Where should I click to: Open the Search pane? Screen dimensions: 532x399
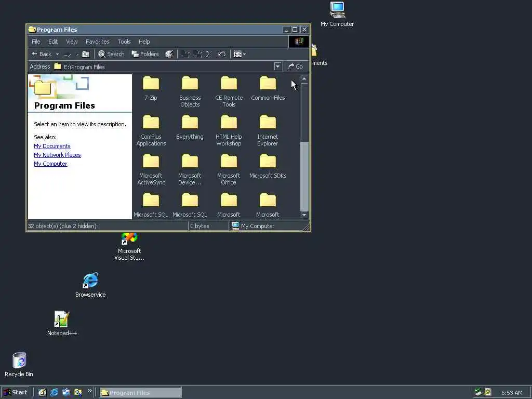click(x=111, y=54)
